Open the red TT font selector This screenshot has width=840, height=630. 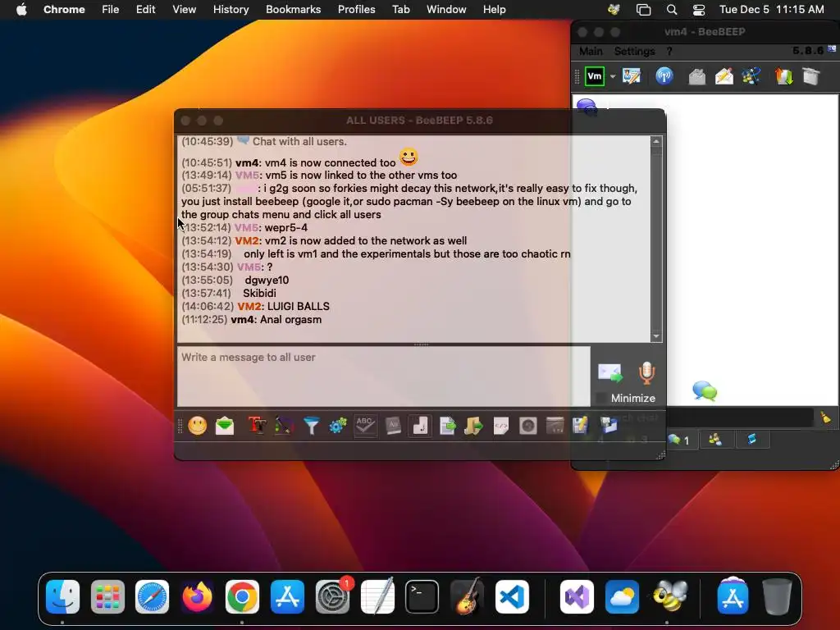257,426
